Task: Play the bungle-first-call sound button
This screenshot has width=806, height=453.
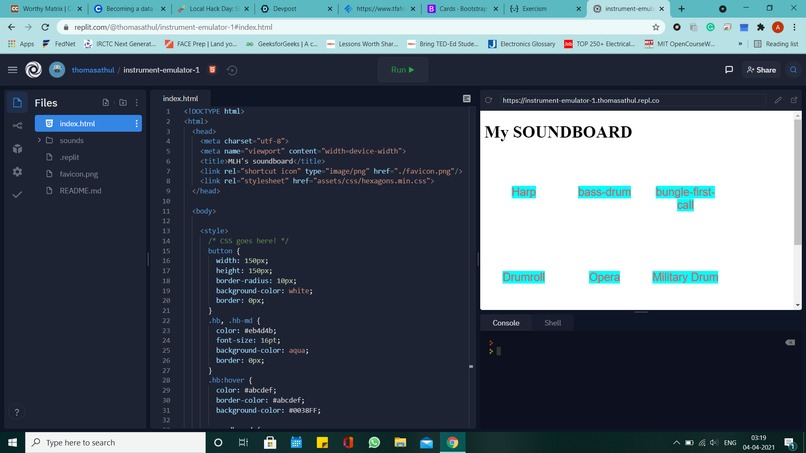Action: tap(685, 198)
